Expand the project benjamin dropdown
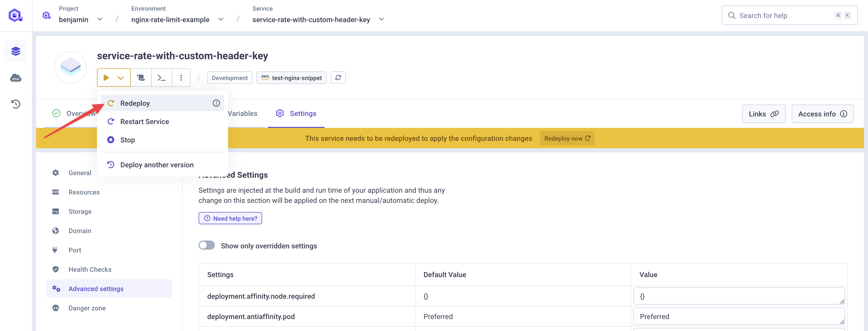Screen dimensions: 868x331 [100, 19]
